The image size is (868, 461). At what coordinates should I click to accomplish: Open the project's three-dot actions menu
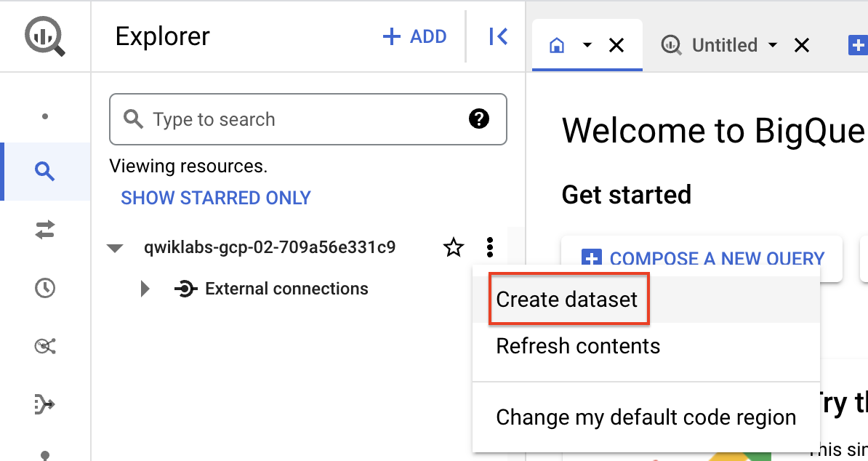tap(490, 247)
